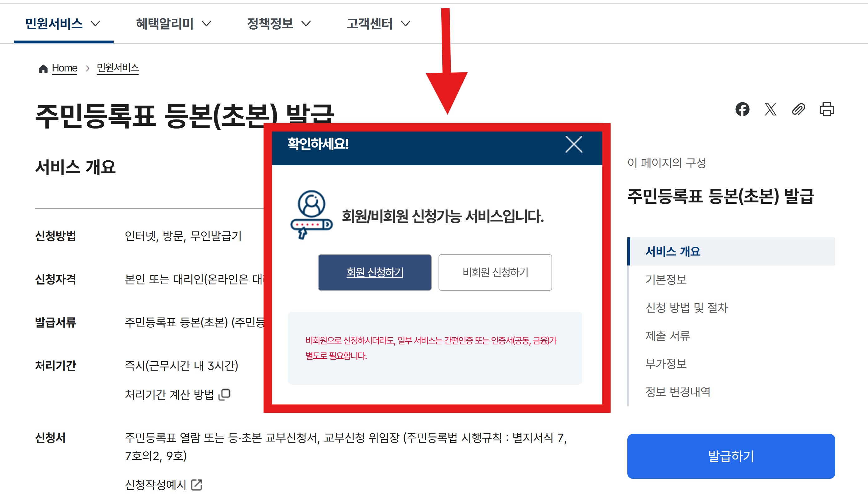
Task: Click 회원 신청하기 button
Action: click(375, 272)
